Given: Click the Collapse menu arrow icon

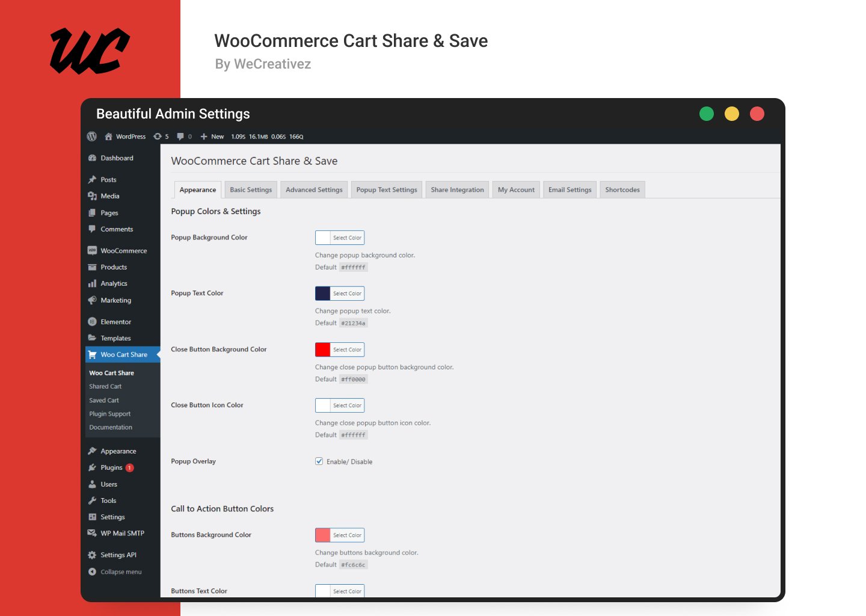Looking at the screenshot, I should [x=92, y=572].
